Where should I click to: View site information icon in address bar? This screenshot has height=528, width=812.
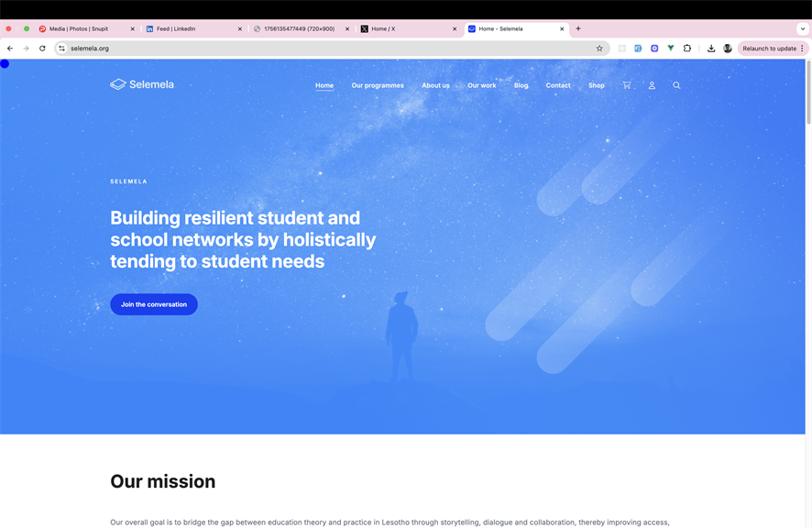[x=61, y=49]
